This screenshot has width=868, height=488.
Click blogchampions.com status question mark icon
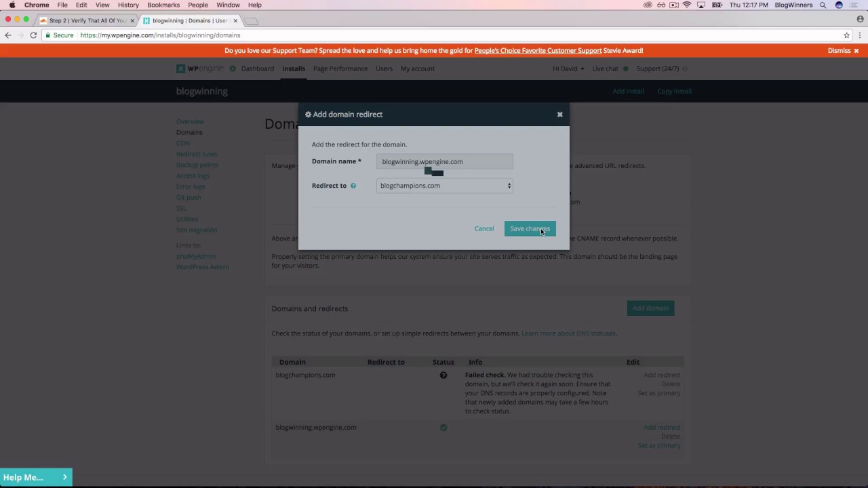coord(443,375)
